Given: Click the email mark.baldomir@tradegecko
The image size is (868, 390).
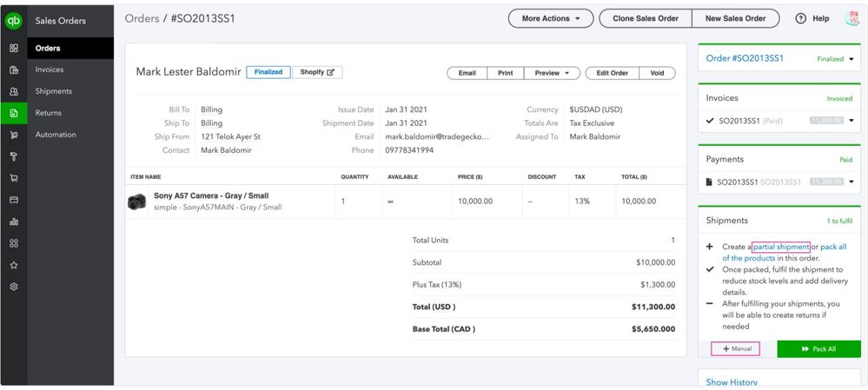Looking at the screenshot, I should [437, 136].
